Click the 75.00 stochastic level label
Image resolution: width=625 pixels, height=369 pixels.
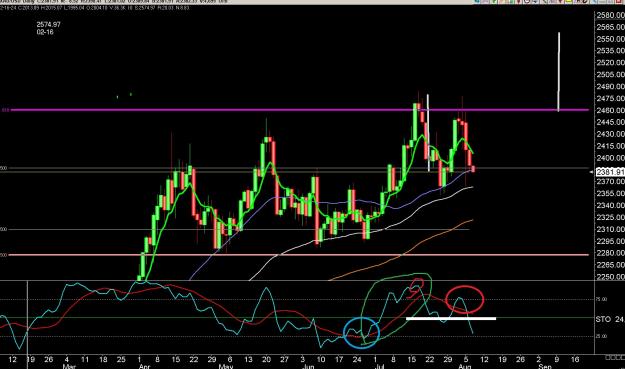coord(602,299)
